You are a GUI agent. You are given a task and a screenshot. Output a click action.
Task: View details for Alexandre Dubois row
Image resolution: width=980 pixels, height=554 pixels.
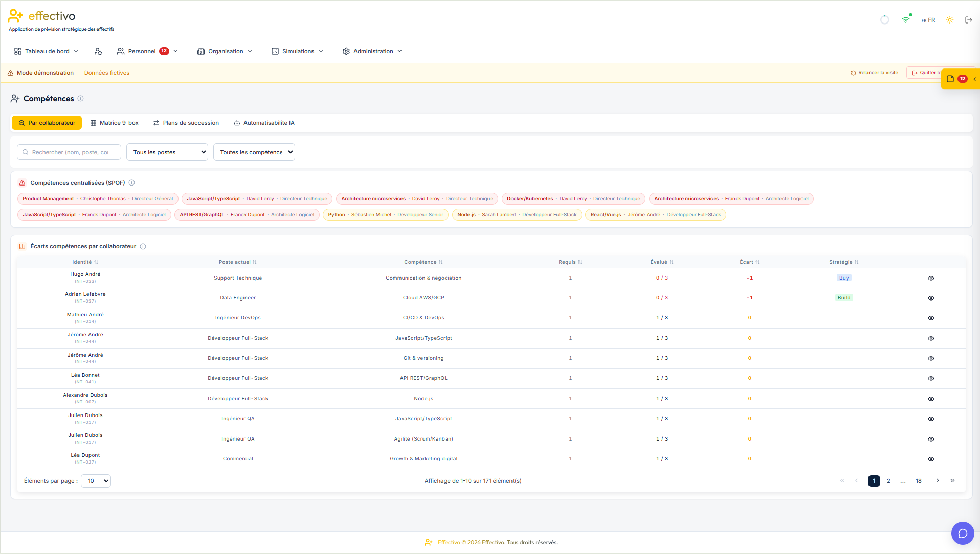931,399
